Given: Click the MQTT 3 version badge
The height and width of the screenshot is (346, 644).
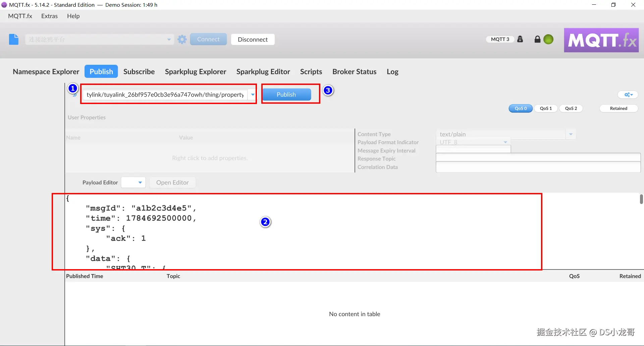Looking at the screenshot, I should click(500, 39).
